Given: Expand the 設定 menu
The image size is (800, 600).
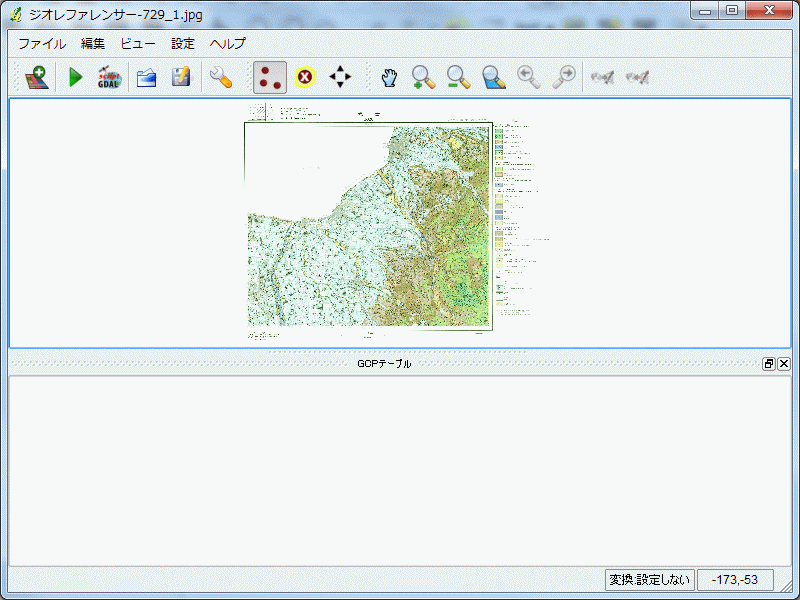Looking at the screenshot, I should (x=183, y=43).
